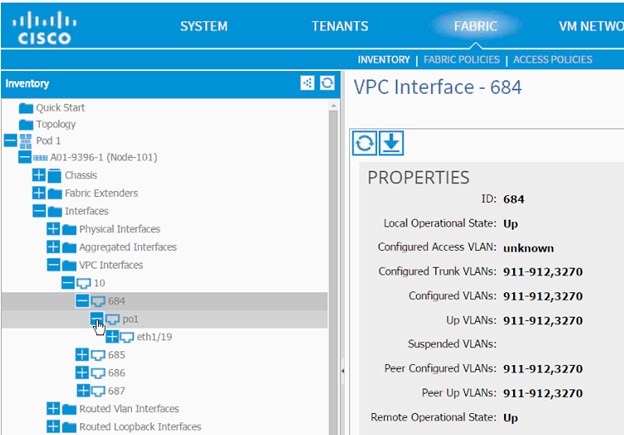This screenshot has height=435, width=624.
Task: Click the scrollbar up arrow in Inventory
Action: point(333,106)
